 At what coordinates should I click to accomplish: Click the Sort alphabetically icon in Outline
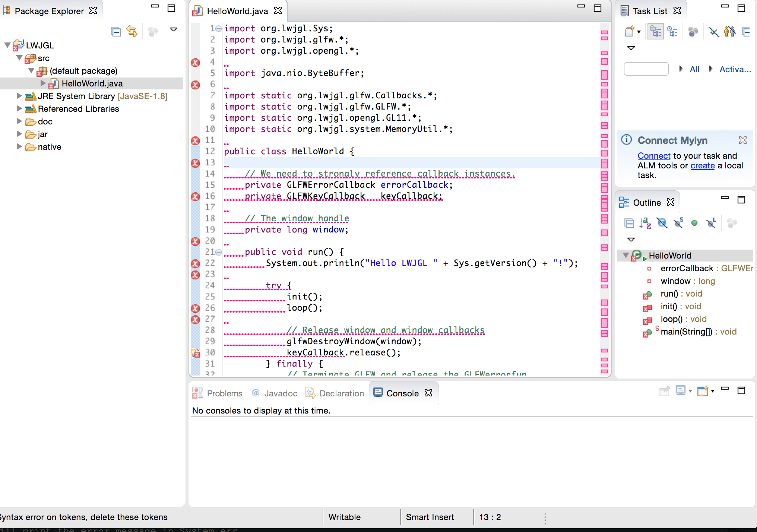pyautogui.click(x=645, y=223)
